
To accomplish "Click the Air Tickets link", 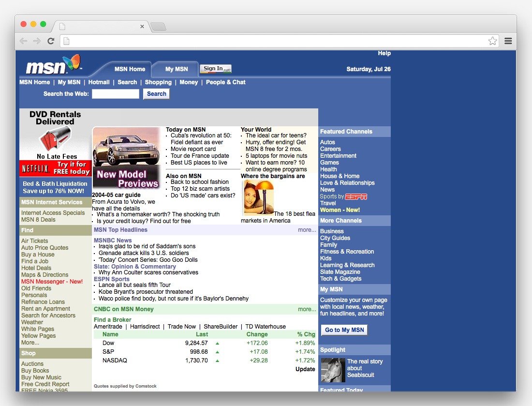I will point(35,241).
